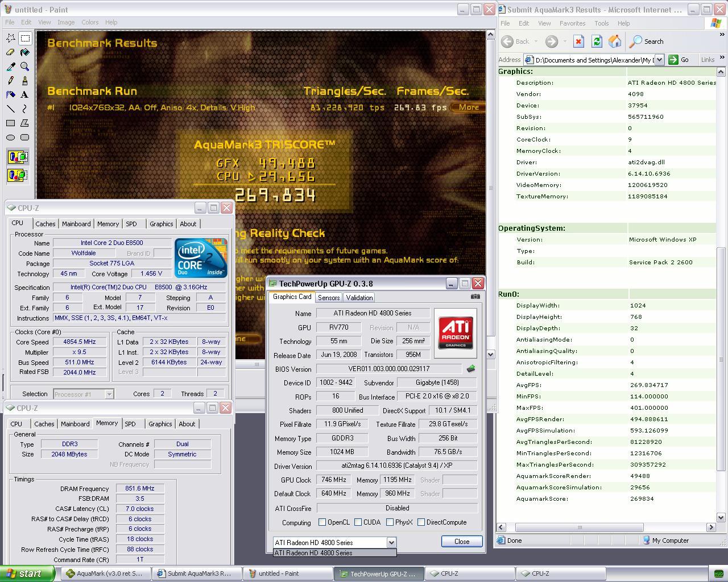Take GPU-Z screenshot with camera icon

pos(475,296)
